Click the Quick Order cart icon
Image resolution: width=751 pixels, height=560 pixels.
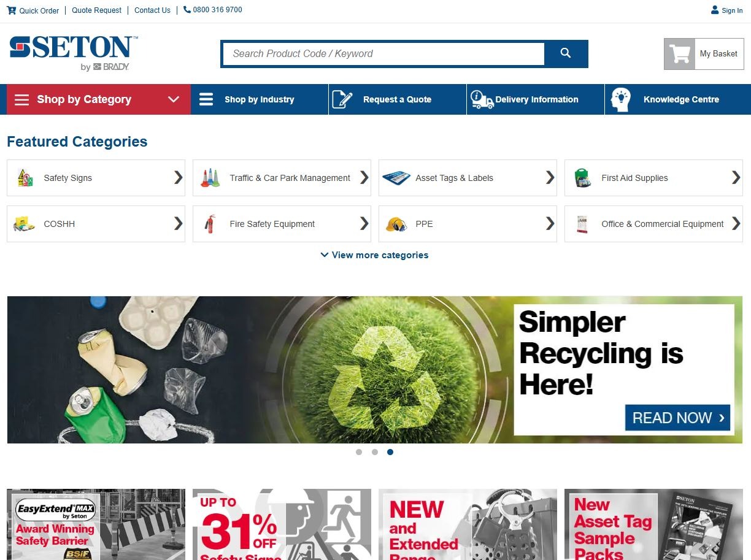tap(12, 10)
